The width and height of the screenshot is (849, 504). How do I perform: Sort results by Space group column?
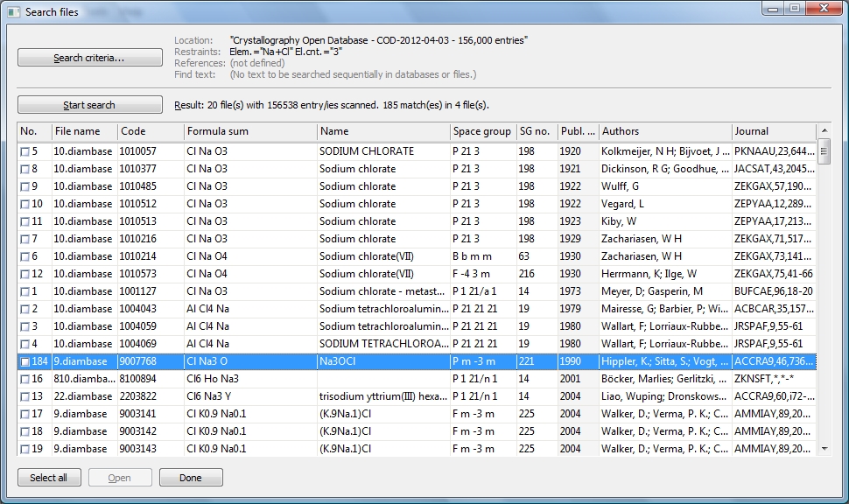point(481,131)
